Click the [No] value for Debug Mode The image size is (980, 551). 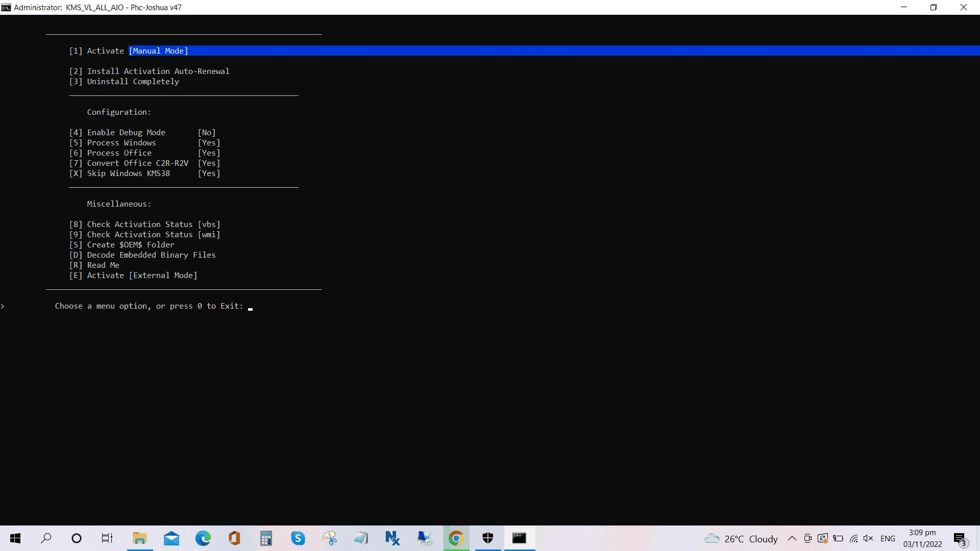pyautogui.click(x=207, y=133)
